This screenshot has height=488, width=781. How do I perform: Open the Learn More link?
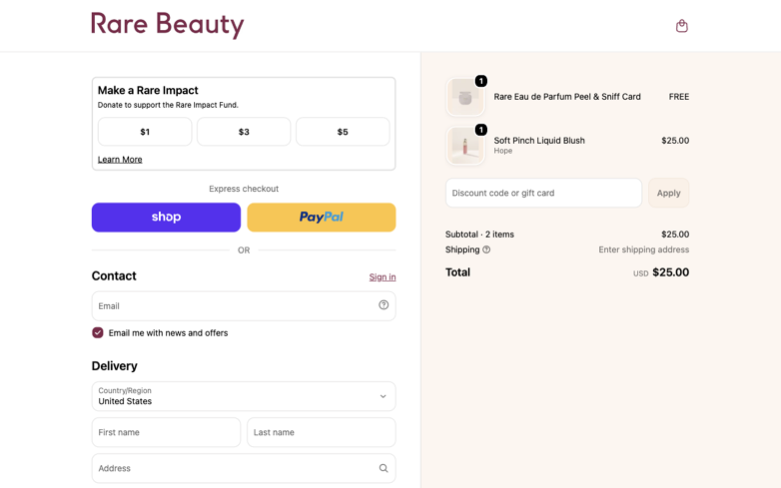point(120,159)
